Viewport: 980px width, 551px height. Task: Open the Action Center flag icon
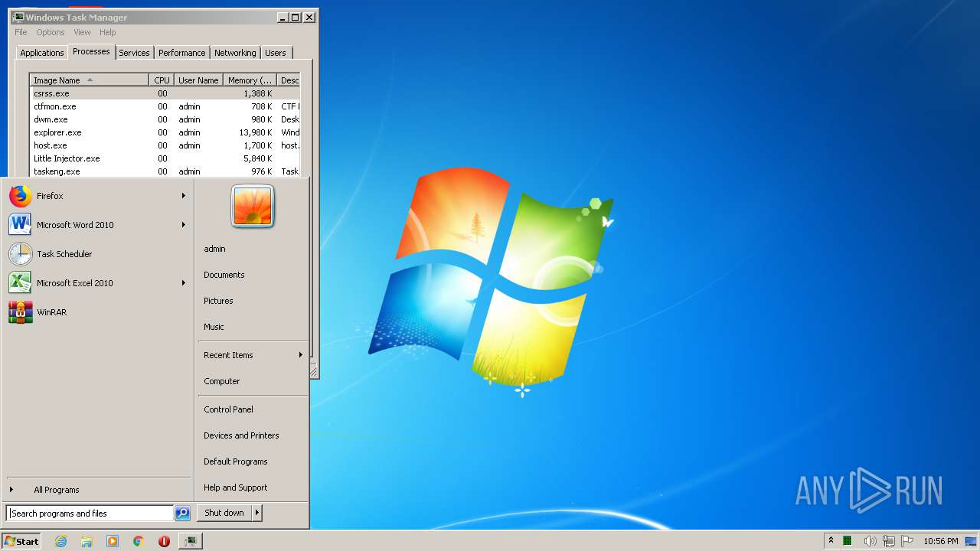[x=907, y=541]
